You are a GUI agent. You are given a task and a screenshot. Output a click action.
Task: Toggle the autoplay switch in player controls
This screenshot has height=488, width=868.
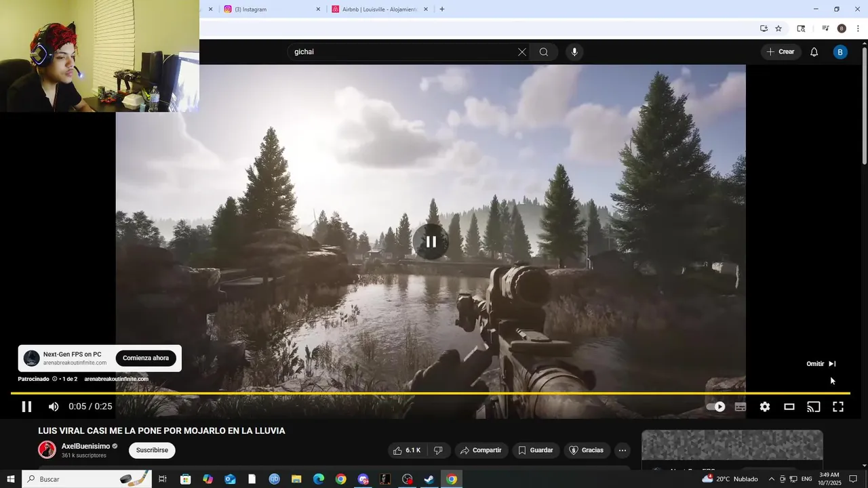coord(716,407)
